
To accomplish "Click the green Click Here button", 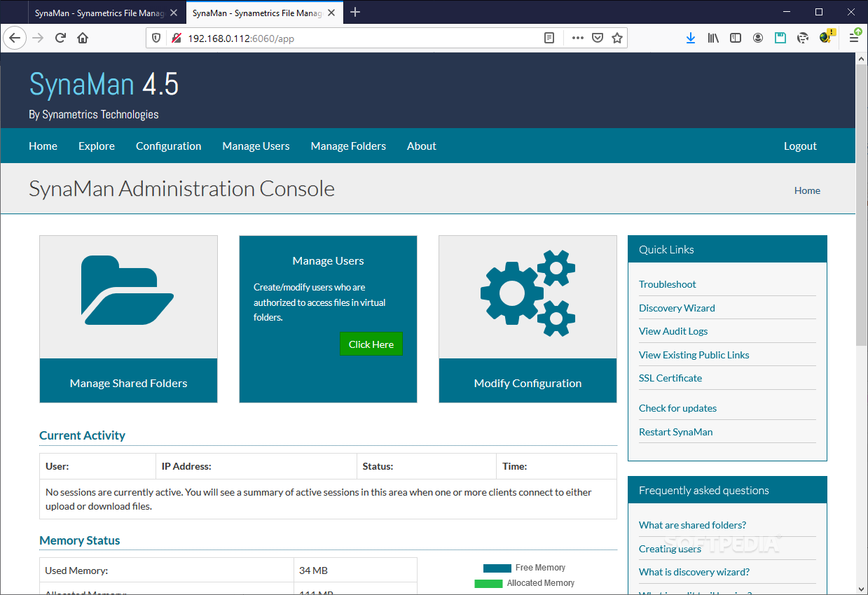I will [371, 344].
